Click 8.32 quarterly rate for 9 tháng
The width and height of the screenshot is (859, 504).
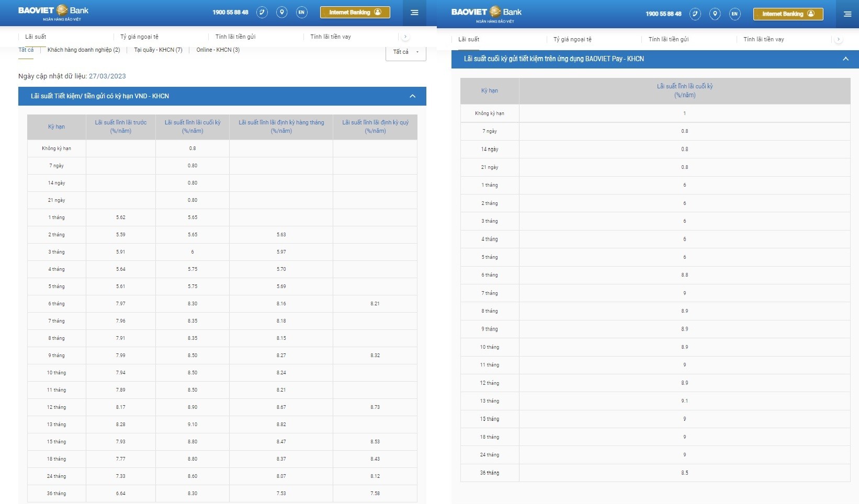375,356
